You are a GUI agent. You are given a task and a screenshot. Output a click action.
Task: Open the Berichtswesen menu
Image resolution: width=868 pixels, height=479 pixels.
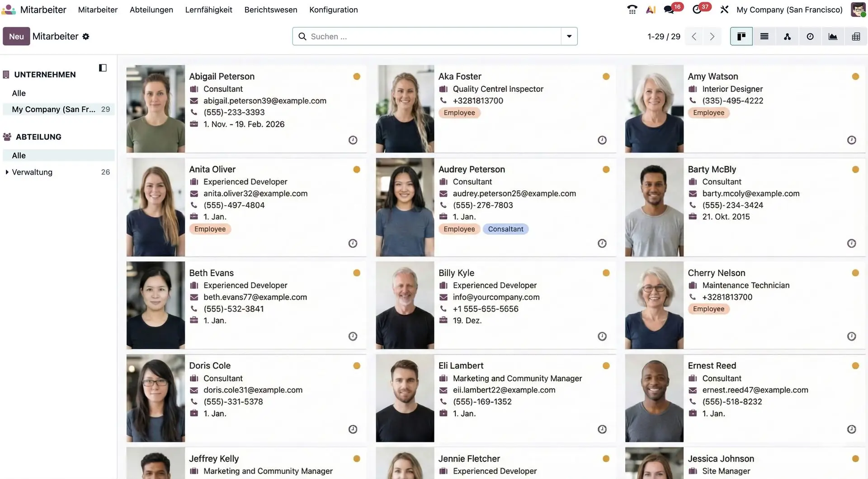[x=270, y=9]
